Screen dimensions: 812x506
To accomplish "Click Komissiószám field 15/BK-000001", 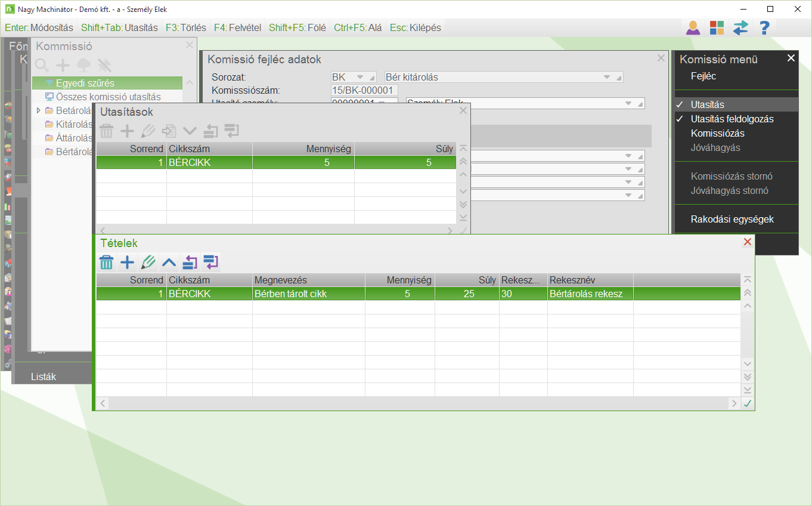I will 364,90.
